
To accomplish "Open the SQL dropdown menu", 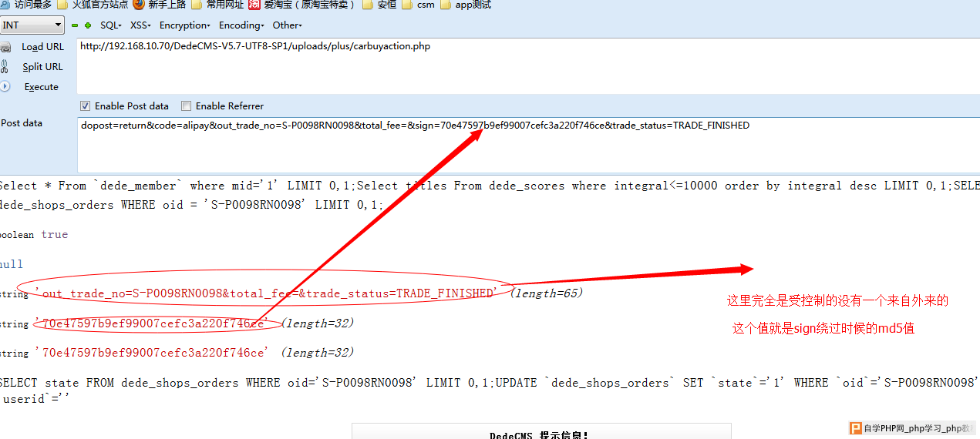I will (x=110, y=25).
